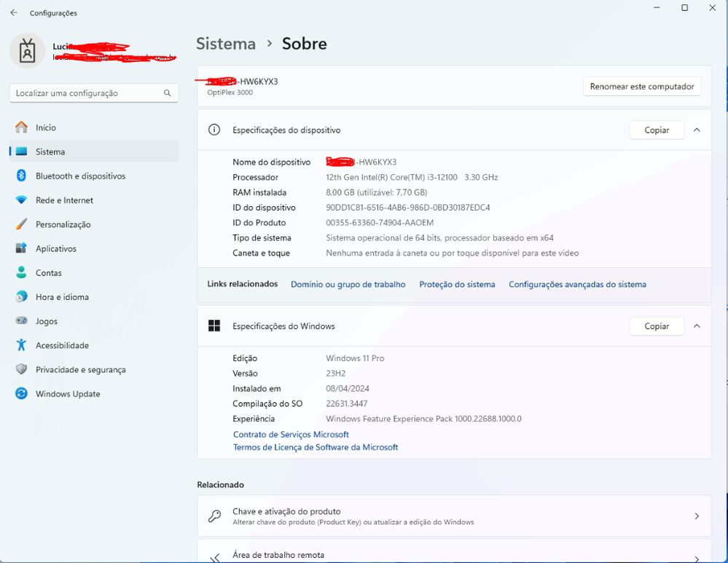Collapse the Especificações do dispositivo section

697,130
